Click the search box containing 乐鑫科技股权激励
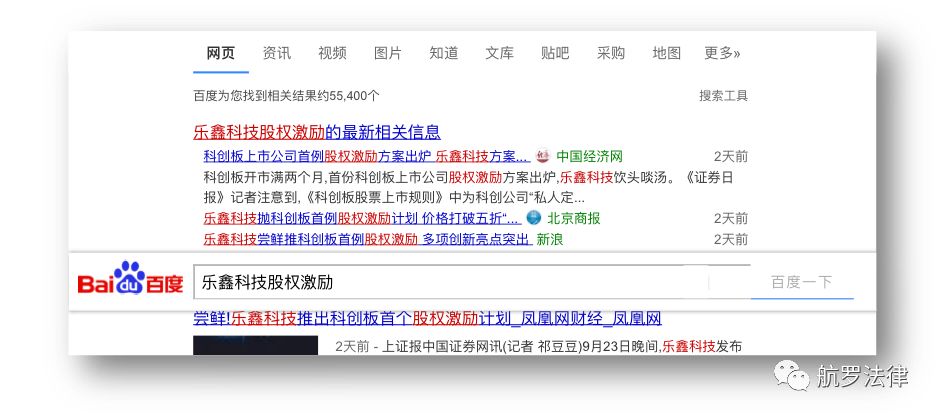939x418 pixels. (450, 282)
